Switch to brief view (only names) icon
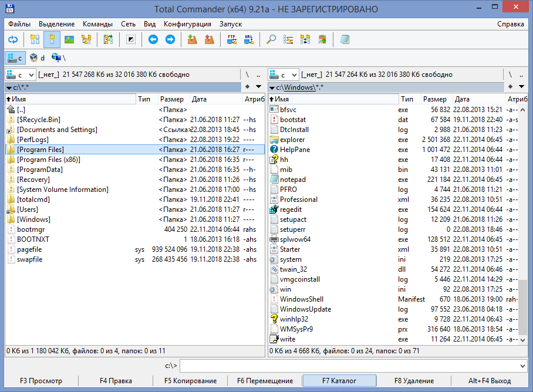 click(x=35, y=40)
